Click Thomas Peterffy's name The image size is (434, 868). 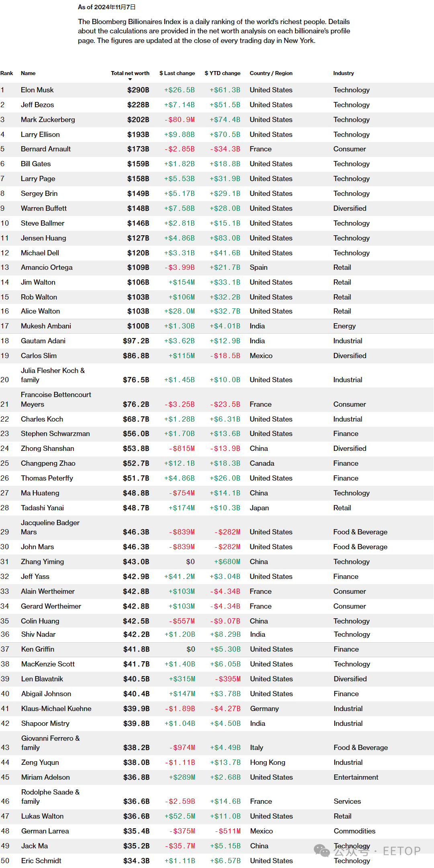47,478
